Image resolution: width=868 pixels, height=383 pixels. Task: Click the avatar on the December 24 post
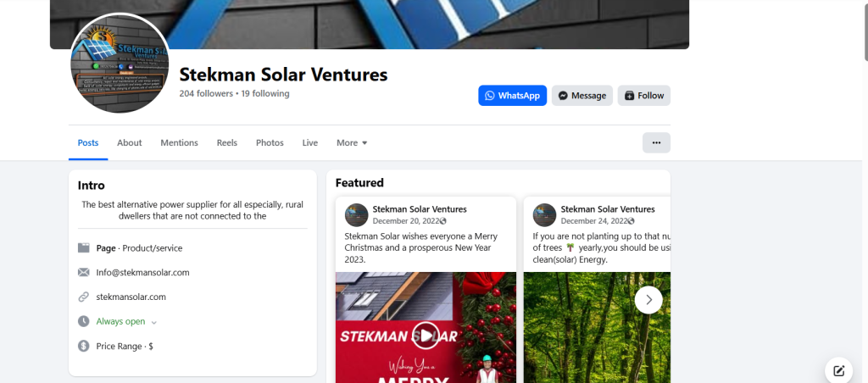[544, 214]
